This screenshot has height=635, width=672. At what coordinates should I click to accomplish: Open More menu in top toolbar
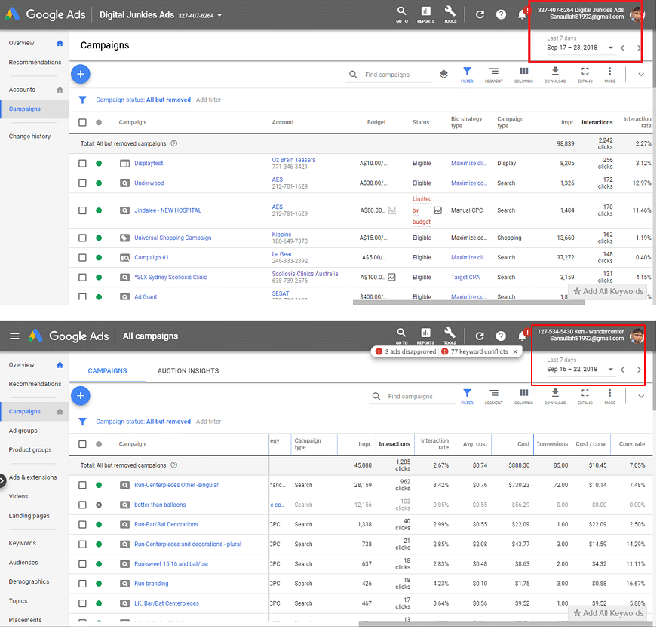610,75
